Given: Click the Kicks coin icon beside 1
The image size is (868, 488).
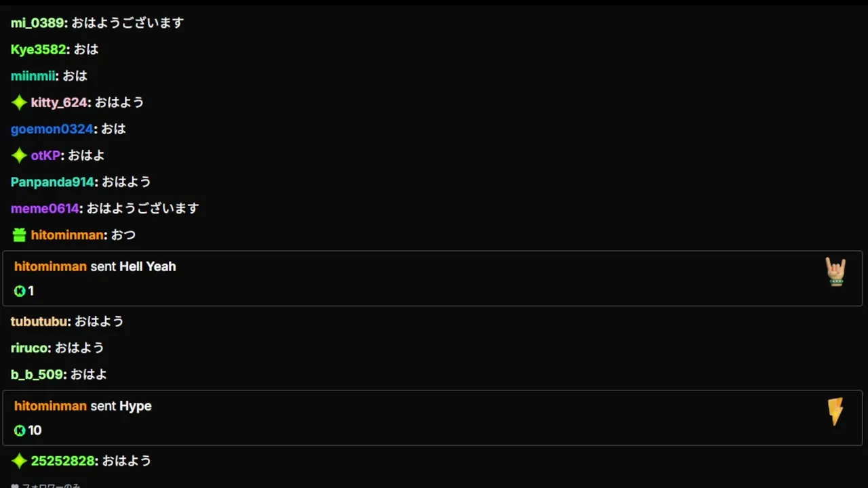Looking at the screenshot, I should (x=20, y=291).
